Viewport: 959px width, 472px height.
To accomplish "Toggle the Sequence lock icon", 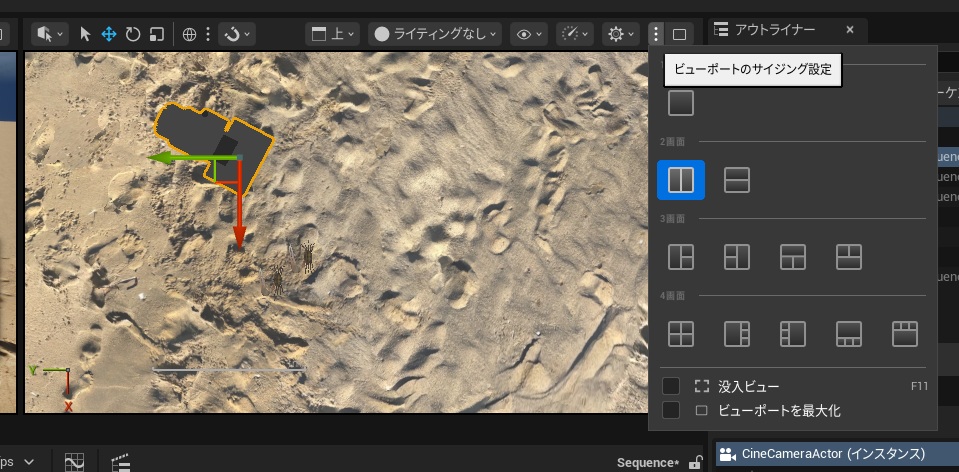I will click(695, 462).
